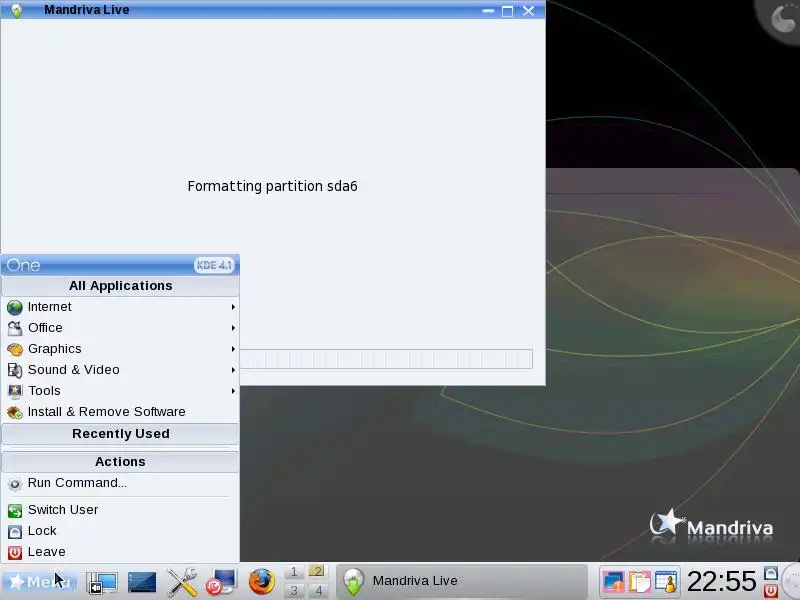Minimize the Mandriva Live window
This screenshot has height=600, width=800.
488,10
